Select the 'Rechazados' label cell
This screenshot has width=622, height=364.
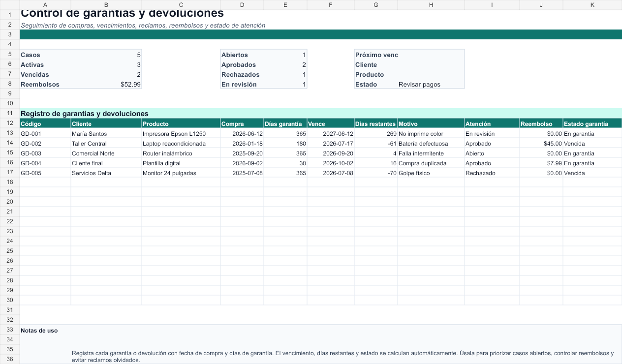tap(242, 74)
